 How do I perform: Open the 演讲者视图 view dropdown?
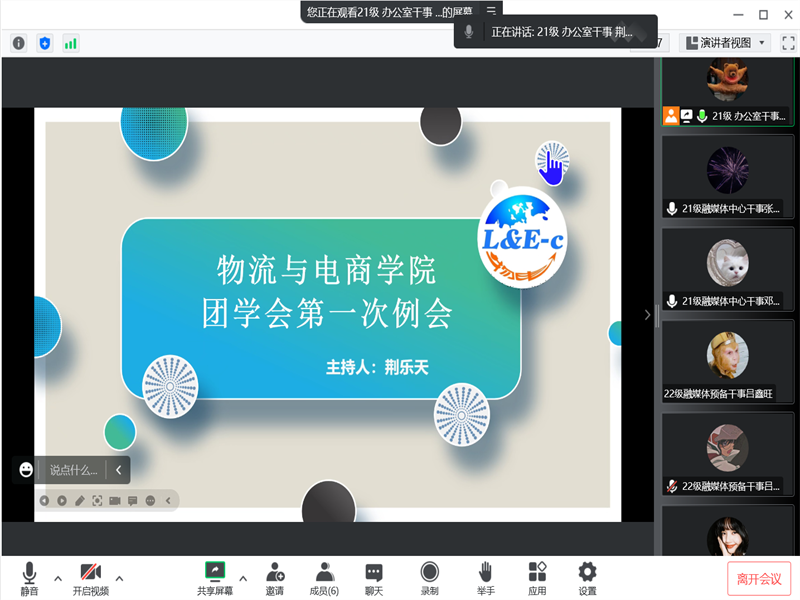click(x=725, y=43)
